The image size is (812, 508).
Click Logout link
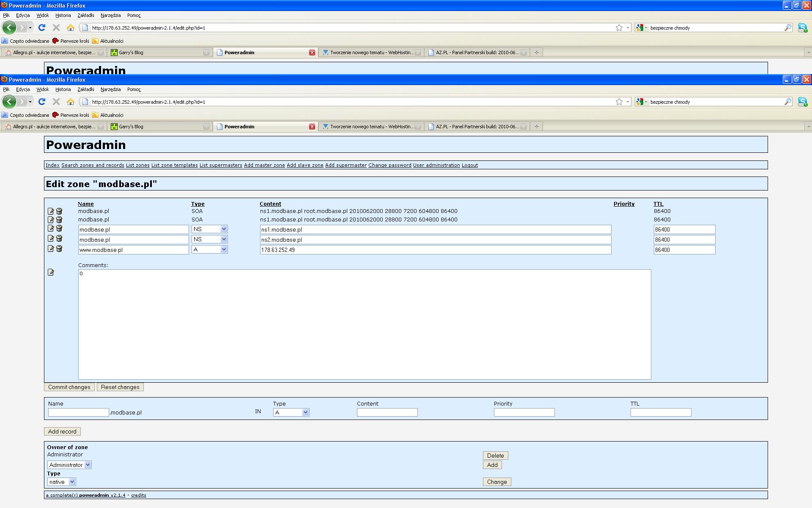(470, 165)
